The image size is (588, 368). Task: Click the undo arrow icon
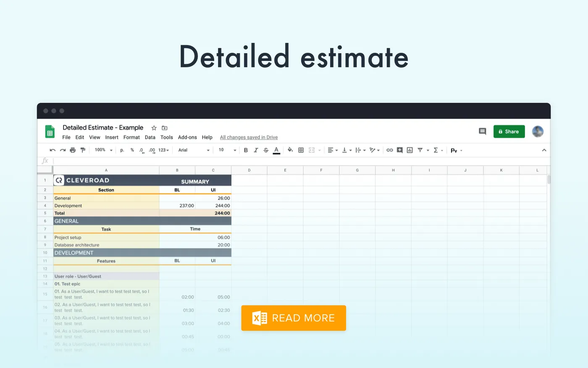click(52, 150)
